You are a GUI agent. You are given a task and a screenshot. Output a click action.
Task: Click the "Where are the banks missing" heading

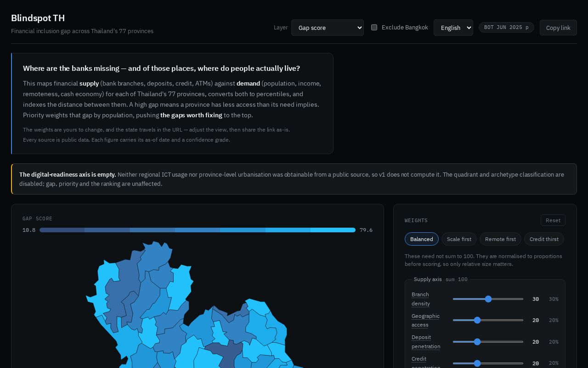161,68
